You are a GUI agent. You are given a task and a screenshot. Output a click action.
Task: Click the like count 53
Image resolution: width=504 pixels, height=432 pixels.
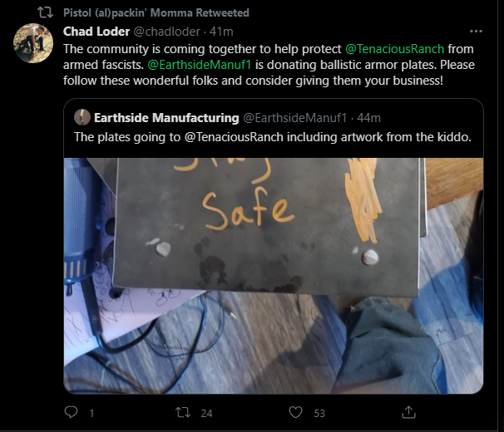pos(319,413)
